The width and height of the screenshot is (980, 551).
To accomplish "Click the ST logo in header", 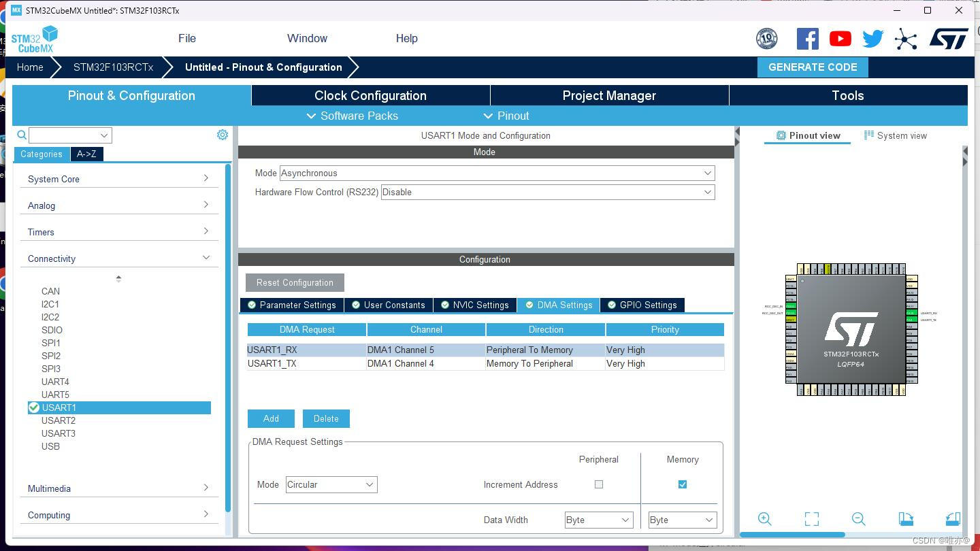I will pyautogui.click(x=949, y=39).
